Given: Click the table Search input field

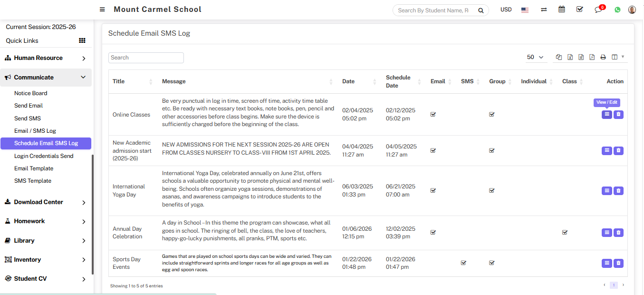Looking at the screenshot, I should [x=146, y=58].
